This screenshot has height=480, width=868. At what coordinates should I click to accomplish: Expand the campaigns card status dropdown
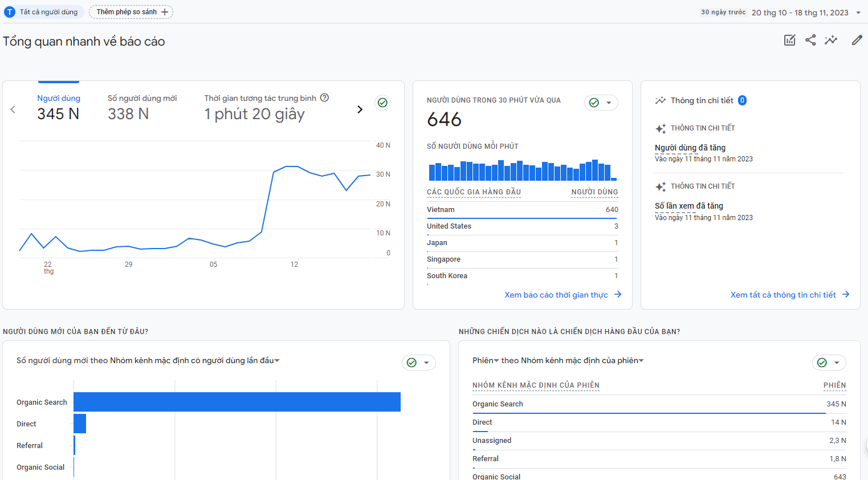click(x=836, y=363)
